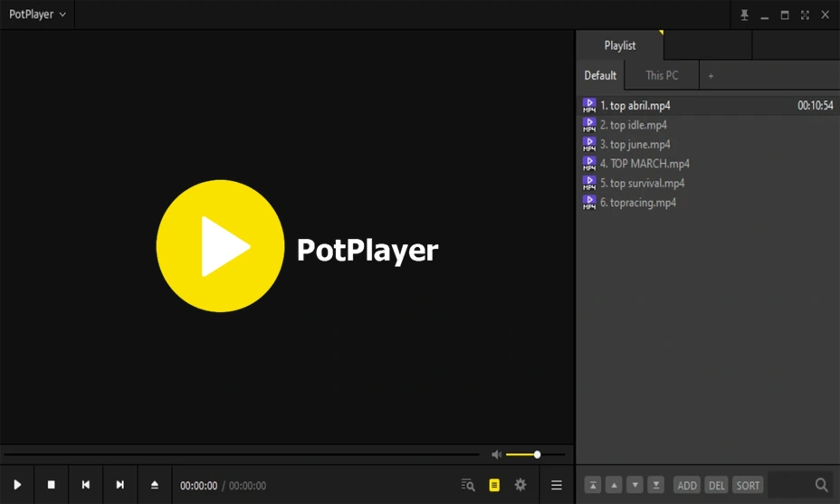The width and height of the screenshot is (840, 504).
Task: Open file with the eject icon
Action: pos(154,485)
